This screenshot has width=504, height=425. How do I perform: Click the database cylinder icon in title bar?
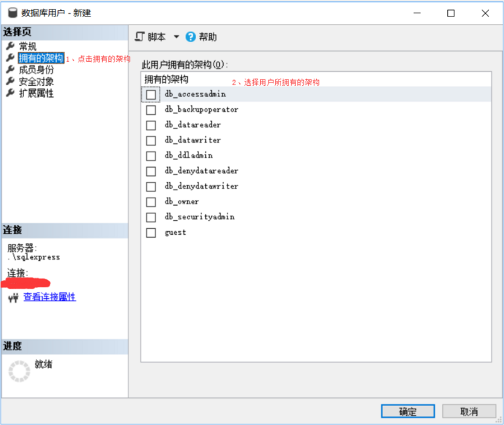coord(13,13)
